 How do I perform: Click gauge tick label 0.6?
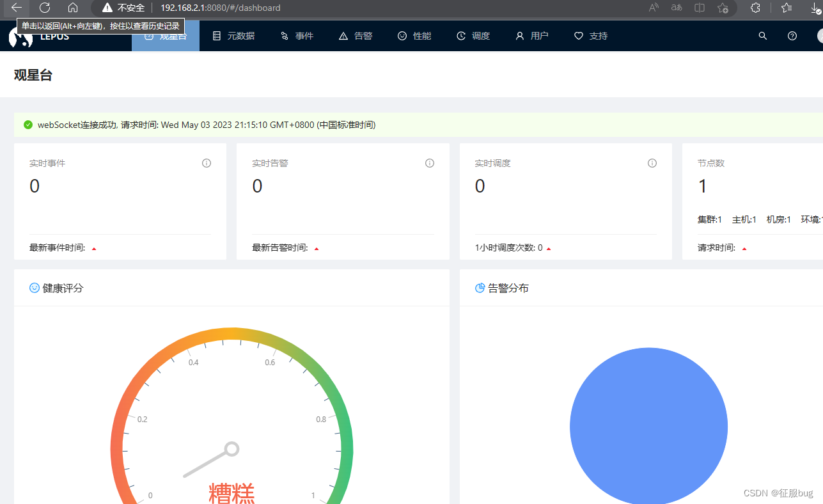270,363
